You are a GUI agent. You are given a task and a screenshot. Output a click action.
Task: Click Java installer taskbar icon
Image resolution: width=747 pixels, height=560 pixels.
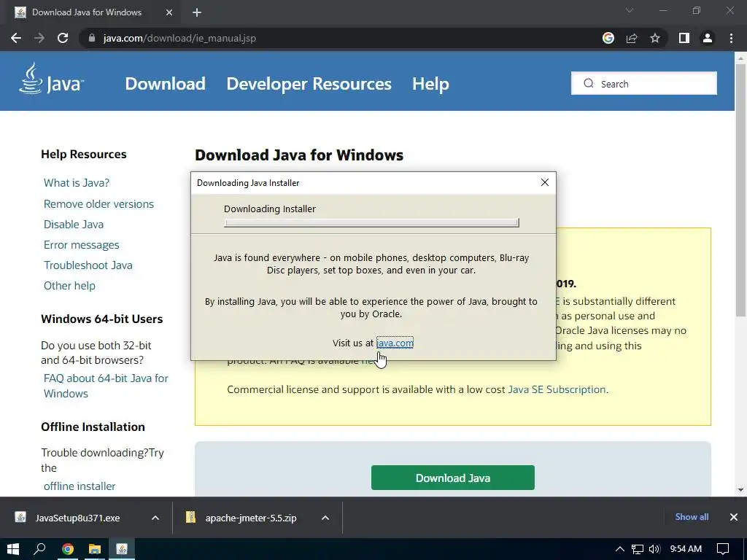(x=122, y=549)
